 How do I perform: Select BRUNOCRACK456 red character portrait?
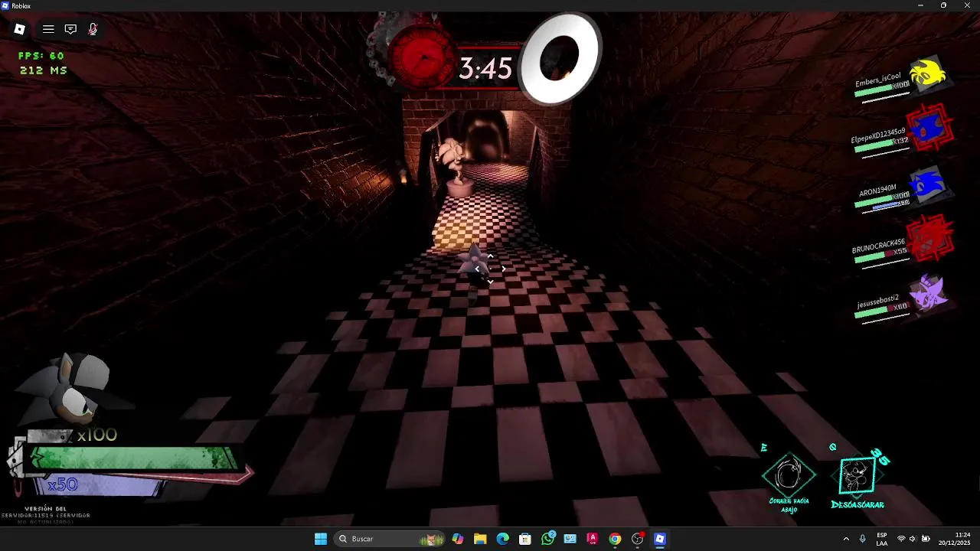(x=931, y=238)
